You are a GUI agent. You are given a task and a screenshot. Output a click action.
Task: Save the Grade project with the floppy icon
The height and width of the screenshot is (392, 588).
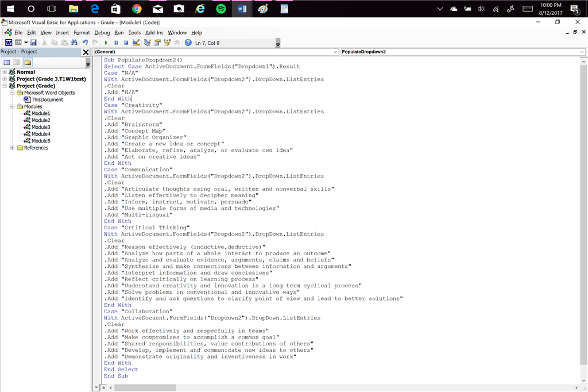(x=33, y=43)
